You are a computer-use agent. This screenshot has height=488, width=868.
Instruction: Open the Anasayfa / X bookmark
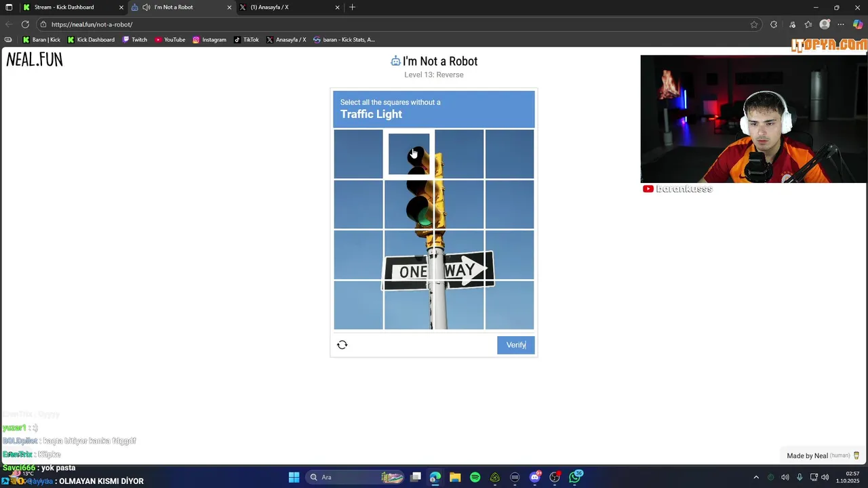click(x=286, y=39)
